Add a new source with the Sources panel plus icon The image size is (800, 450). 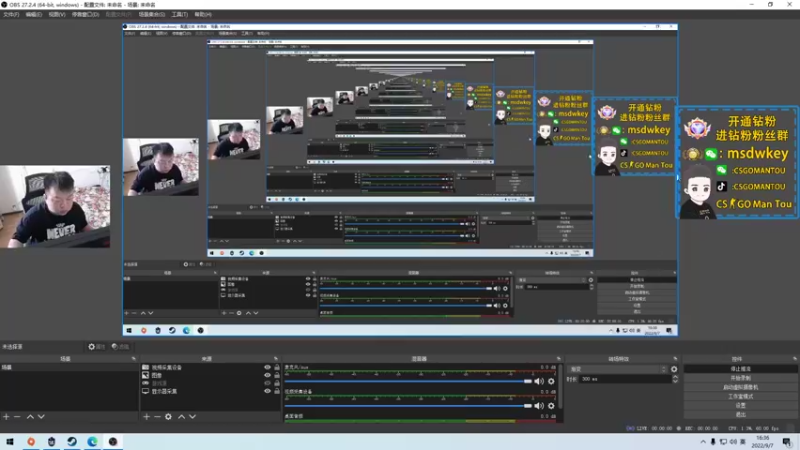[146, 417]
